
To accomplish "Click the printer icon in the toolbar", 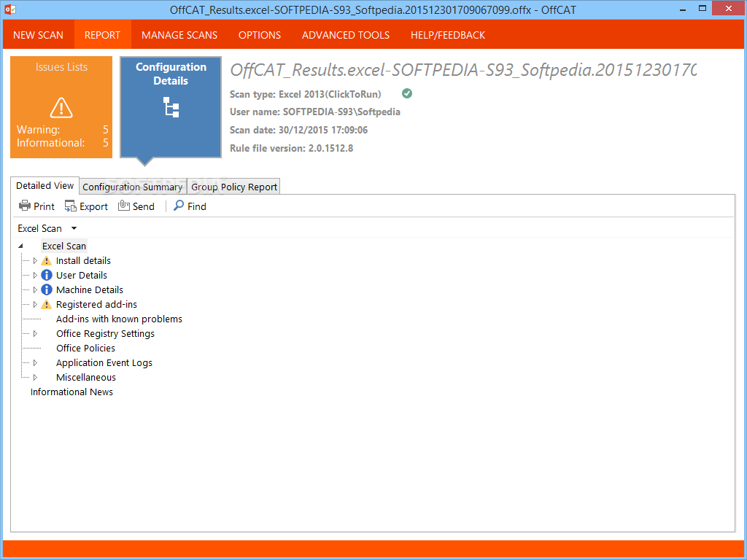I will [24, 206].
